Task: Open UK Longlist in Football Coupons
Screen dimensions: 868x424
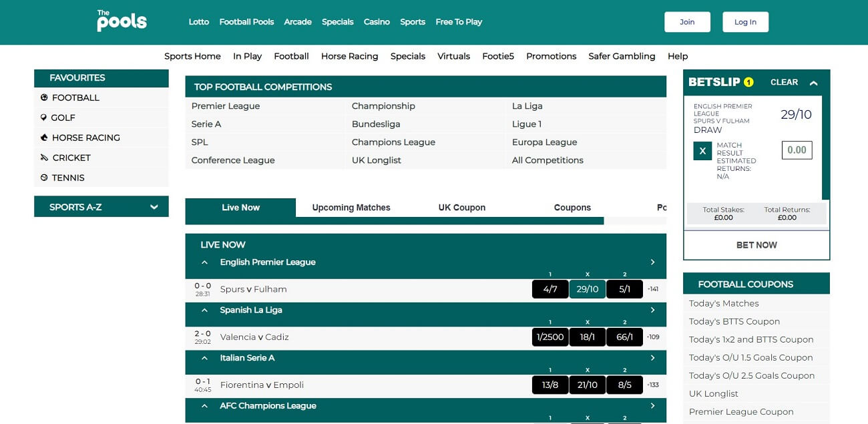Action: (x=714, y=393)
